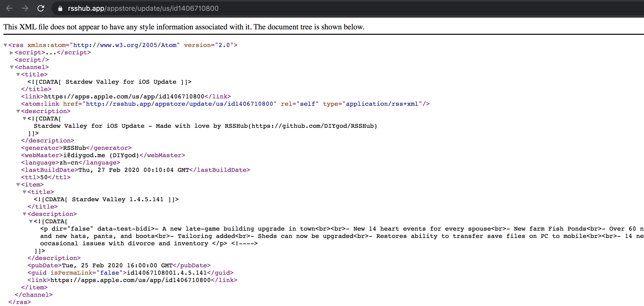Viewport: 644px width, 306px height.
Task: Collapse the channel title element
Action: [x=18, y=74]
